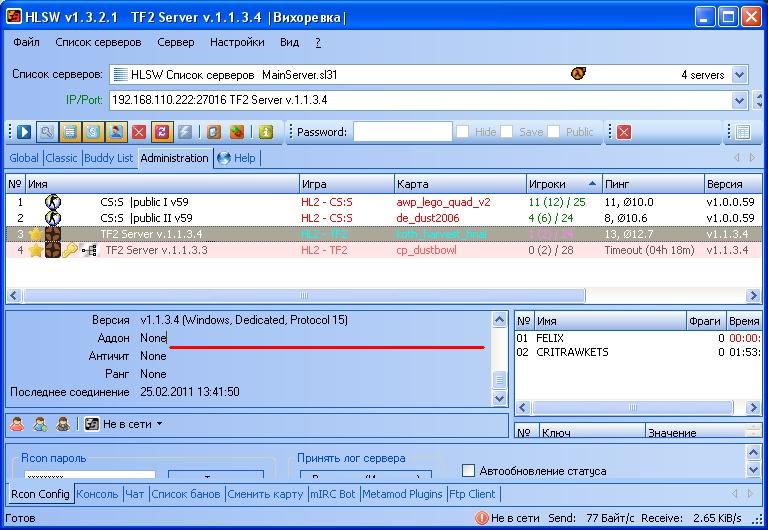Open the Список серверов menu
This screenshot has width=768, height=530.
tap(98, 42)
